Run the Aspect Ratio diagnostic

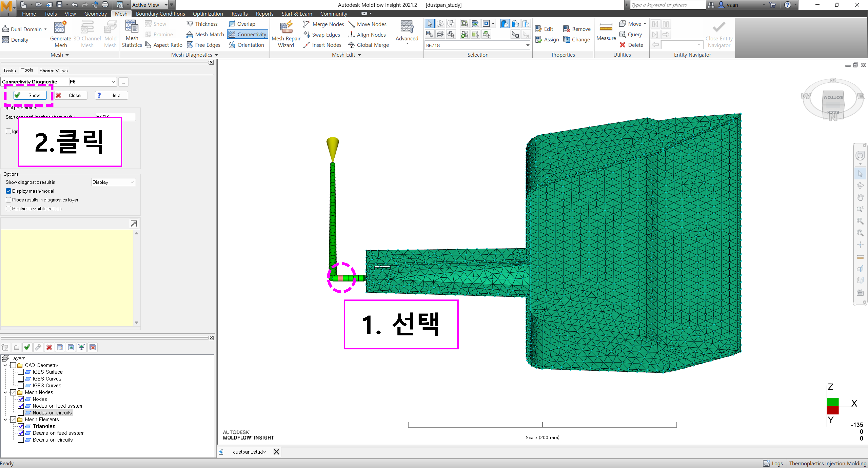(x=164, y=45)
